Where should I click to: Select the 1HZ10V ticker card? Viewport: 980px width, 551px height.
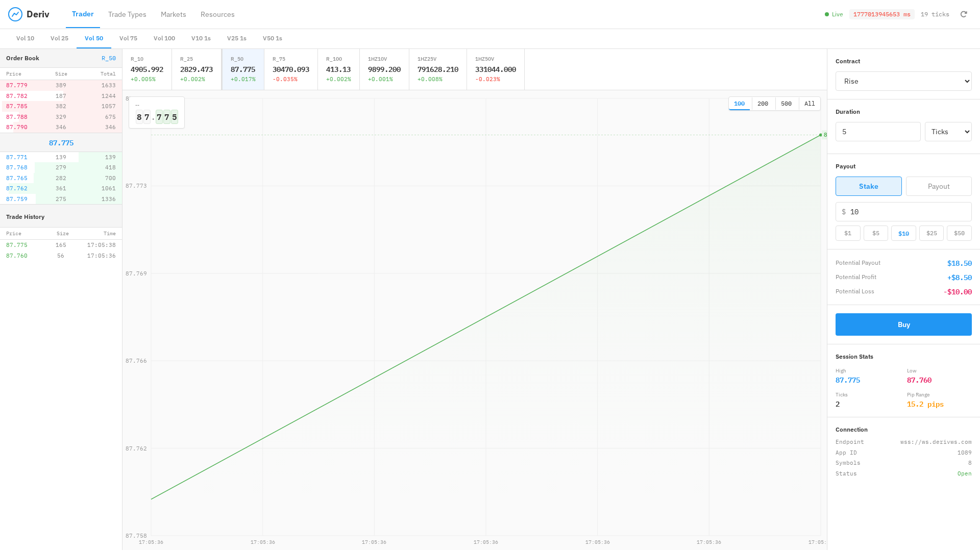point(384,69)
